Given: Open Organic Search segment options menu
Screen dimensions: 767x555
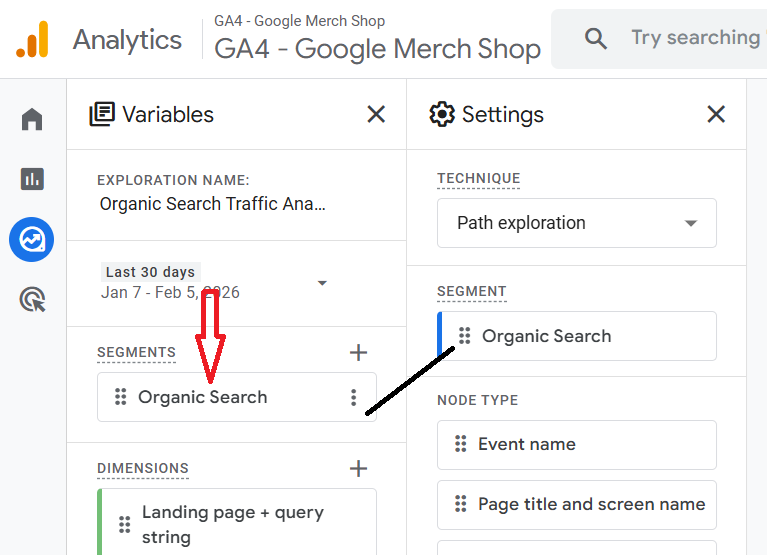Looking at the screenshot, I should tap(353, 397).
